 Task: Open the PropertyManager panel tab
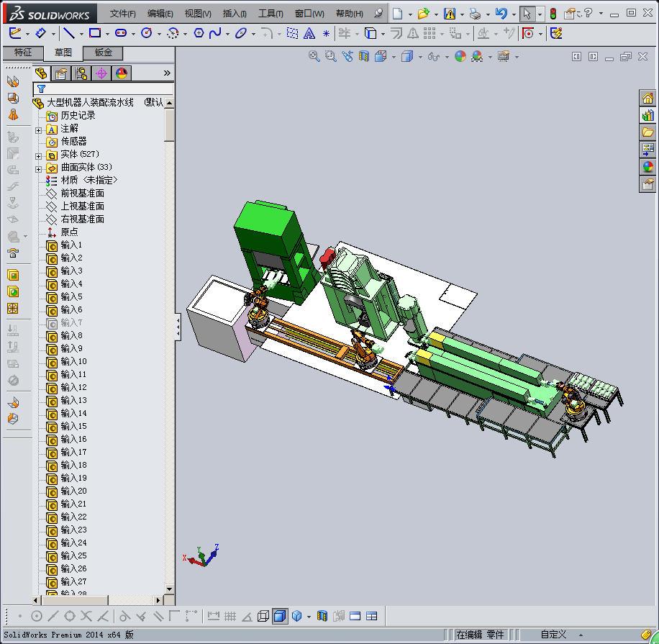coord(61,73)
